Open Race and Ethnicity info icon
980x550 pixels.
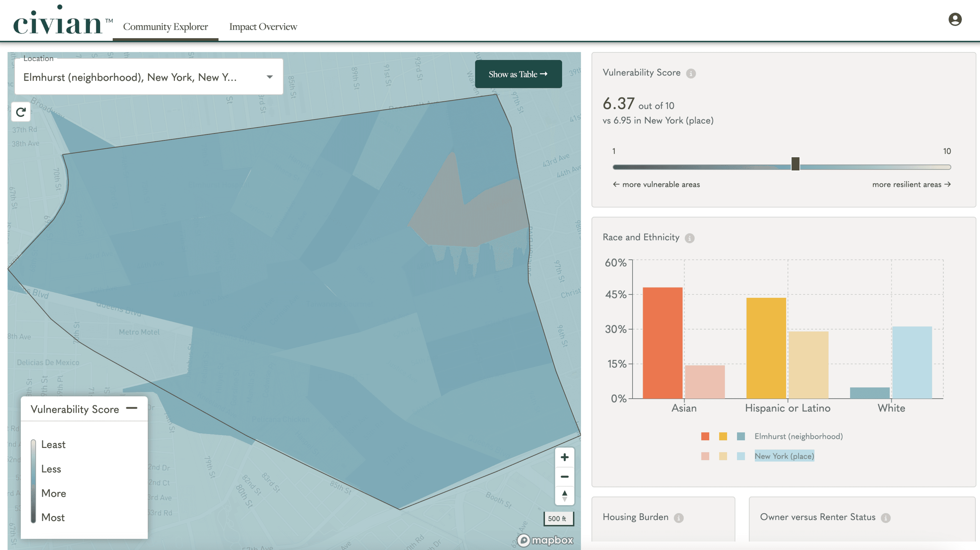coord(689,238)
